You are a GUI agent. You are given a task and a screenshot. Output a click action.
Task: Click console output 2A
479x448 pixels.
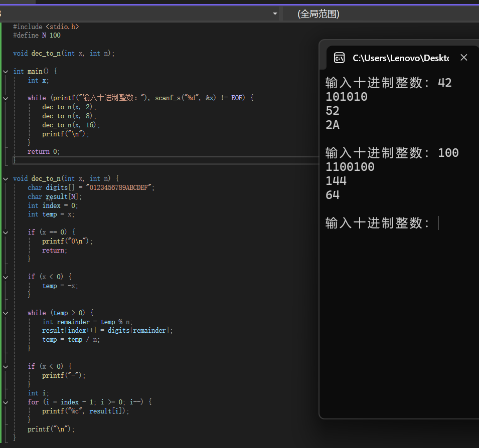(333, 125)
